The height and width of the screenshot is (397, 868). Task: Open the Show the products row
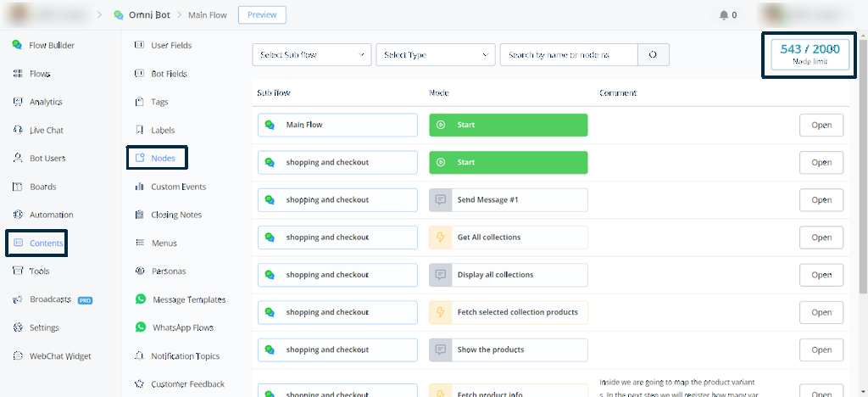[821, 350]
